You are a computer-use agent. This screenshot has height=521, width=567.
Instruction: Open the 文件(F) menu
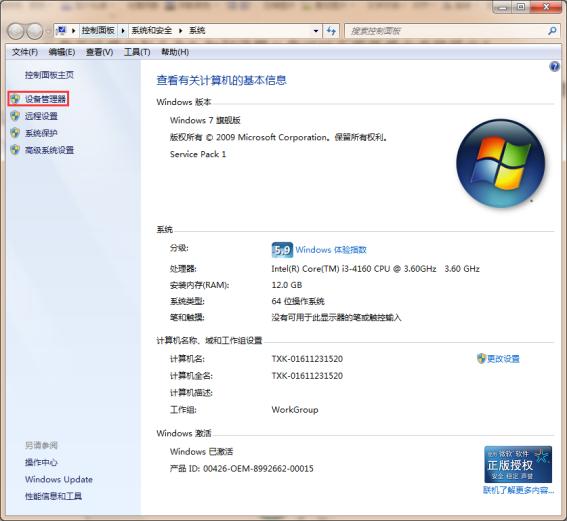25,52
